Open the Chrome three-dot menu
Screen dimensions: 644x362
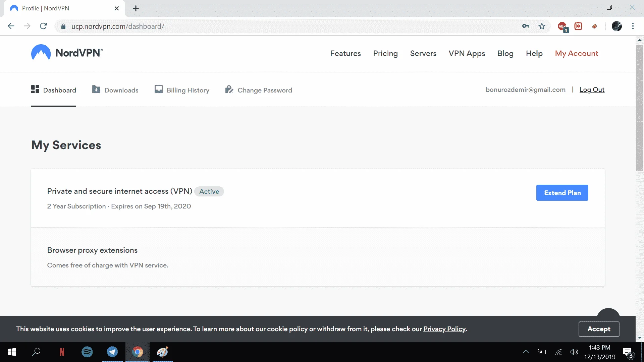(633, 26)
